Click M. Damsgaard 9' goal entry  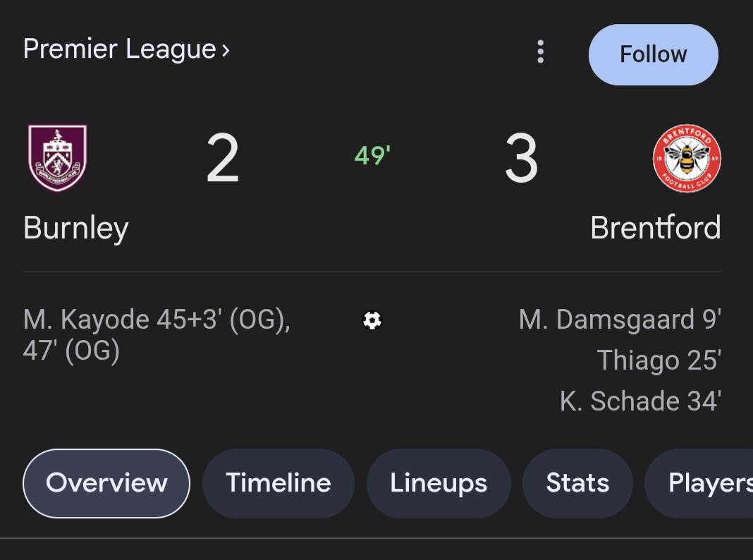pos(619,320)
